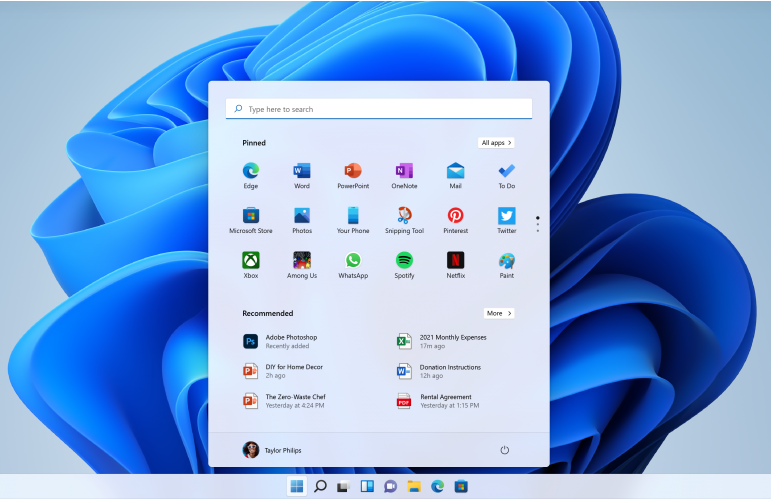The image size is (771, 501).
Task: Launch the Paint app
Action: pos(506,265)
